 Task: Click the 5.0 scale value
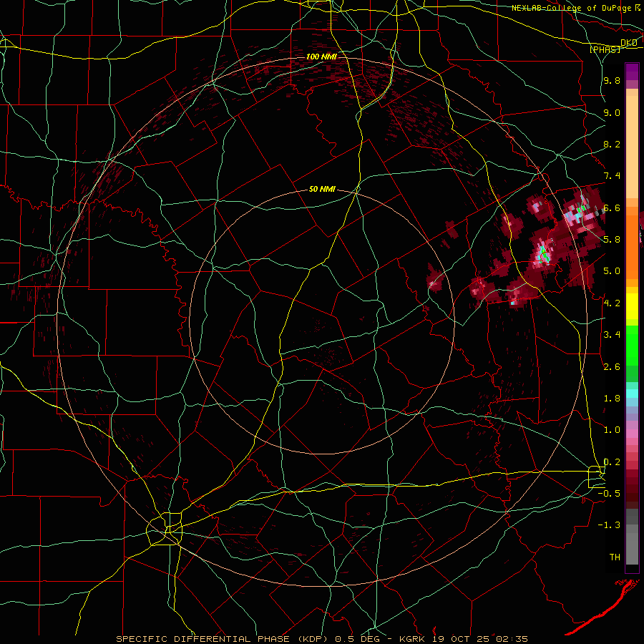point(612,271)
